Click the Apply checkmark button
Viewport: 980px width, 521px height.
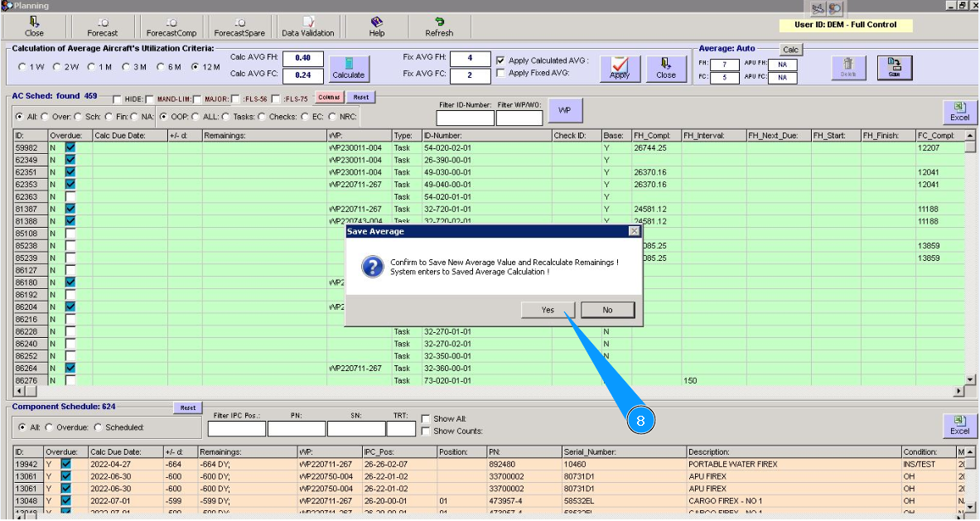click(x=620, y=68)
